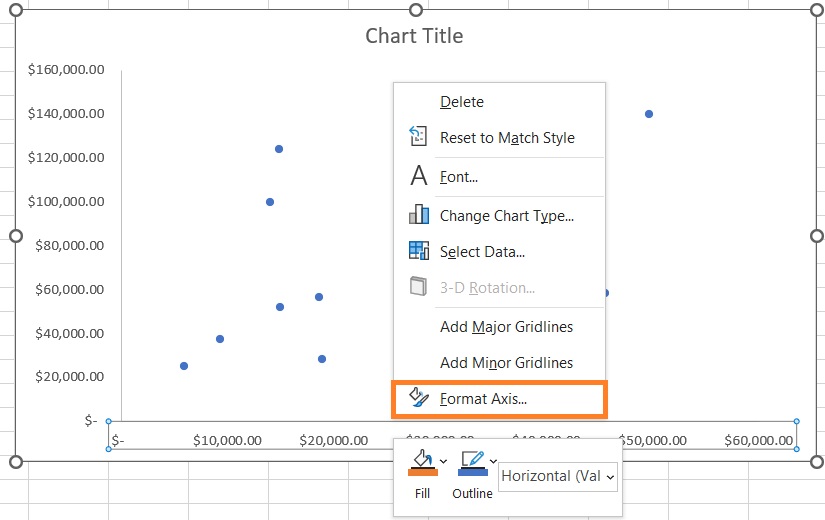The width and height of the screenshot is (825, 520).
Task: Click the Select Data grid icon
Action: click(419, 251)
